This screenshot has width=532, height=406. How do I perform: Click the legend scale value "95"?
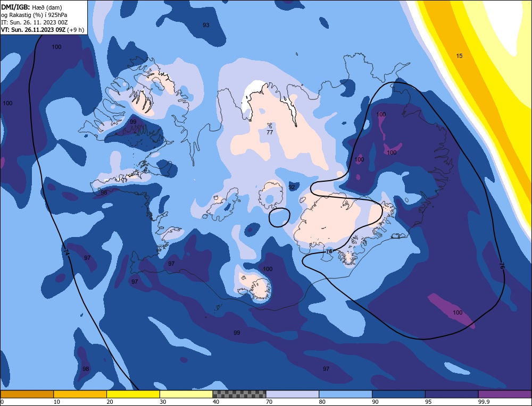[428, 402]
